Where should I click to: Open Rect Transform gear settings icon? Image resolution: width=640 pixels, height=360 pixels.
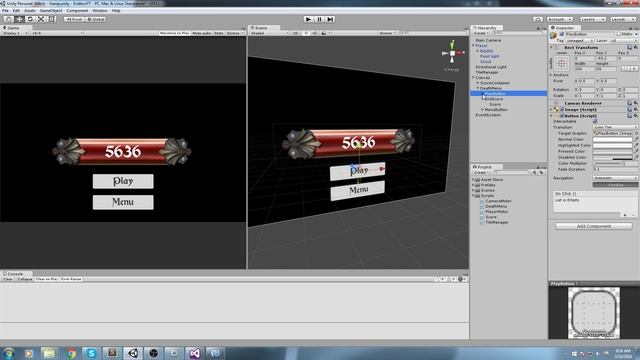pos(636,47)
